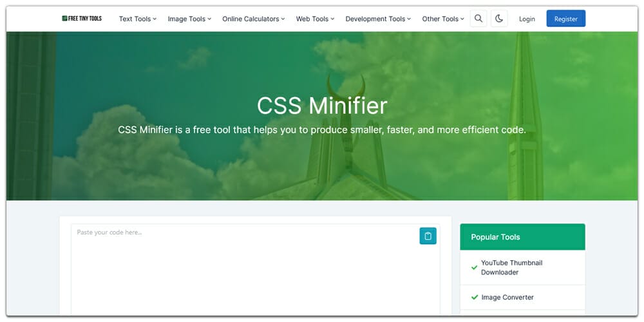The width and height of the screenshot is (644, 322).
Task: Click checkmark beside YouTube Thumbnail Downloader
Action: tap(475, 267)
